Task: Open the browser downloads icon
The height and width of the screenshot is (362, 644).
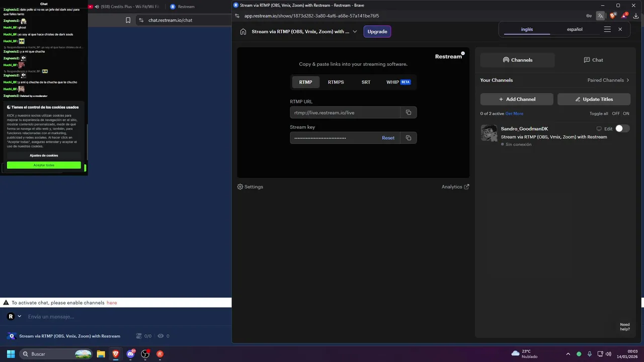Action: [636, 16]
